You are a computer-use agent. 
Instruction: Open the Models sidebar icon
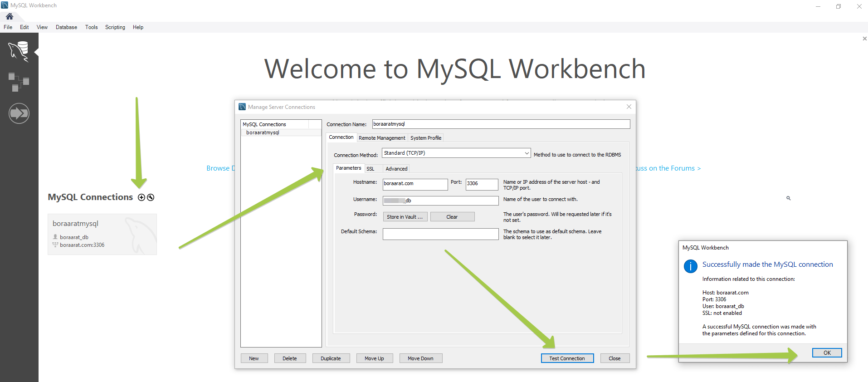(x=19, y=82)
